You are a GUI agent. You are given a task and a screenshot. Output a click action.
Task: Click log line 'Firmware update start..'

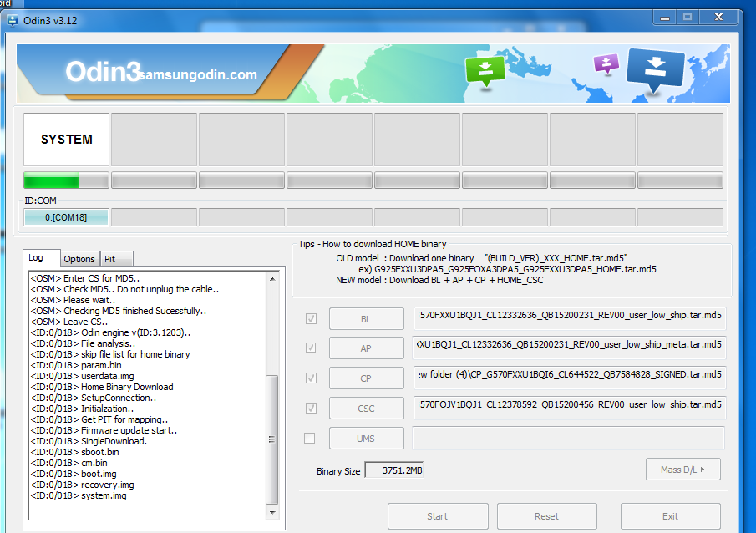coord(104,430)
